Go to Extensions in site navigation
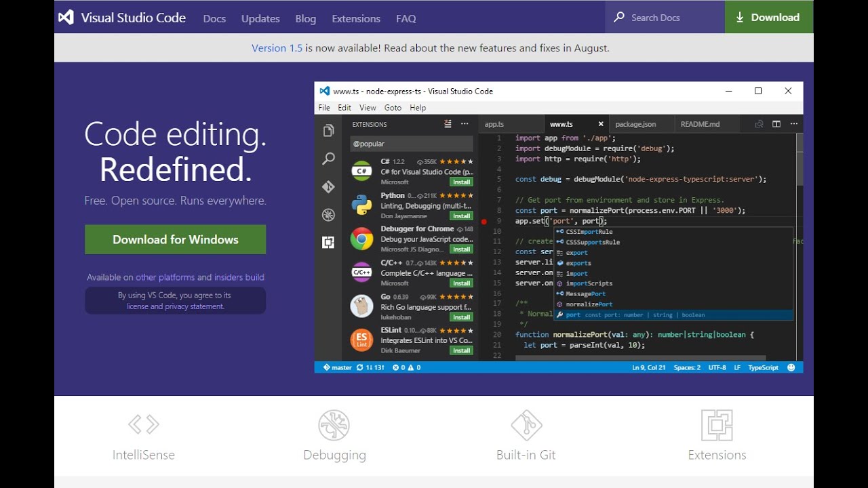868x488 pixels. [356, 18]
